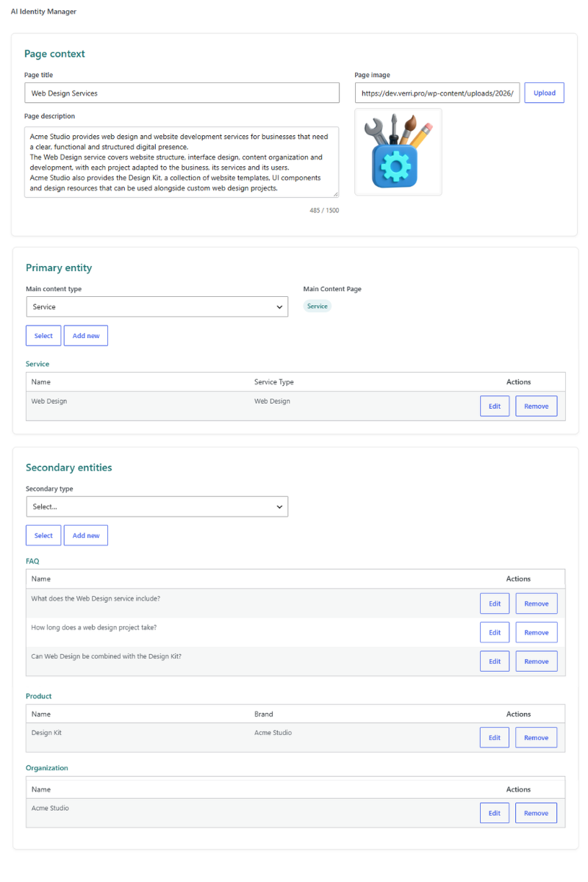Click Add new under Secondary entities
The width and height of the screenshot is (588, 882).
(x=86, y=535)
